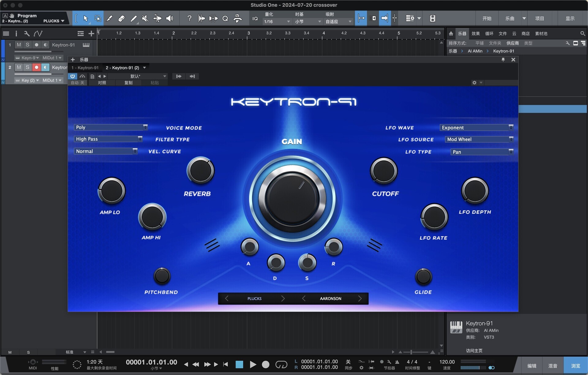The width and height of the screenshot is (588, 375).
Task: Disable record arm on track 2
Action: pyautogui.click(x=36, y=67)
